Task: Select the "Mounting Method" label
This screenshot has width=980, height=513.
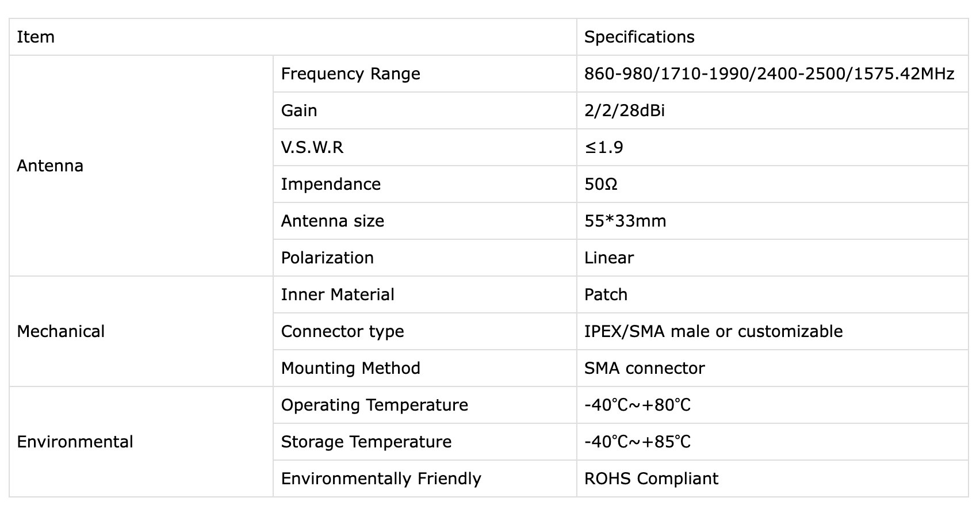Action: 350,369
